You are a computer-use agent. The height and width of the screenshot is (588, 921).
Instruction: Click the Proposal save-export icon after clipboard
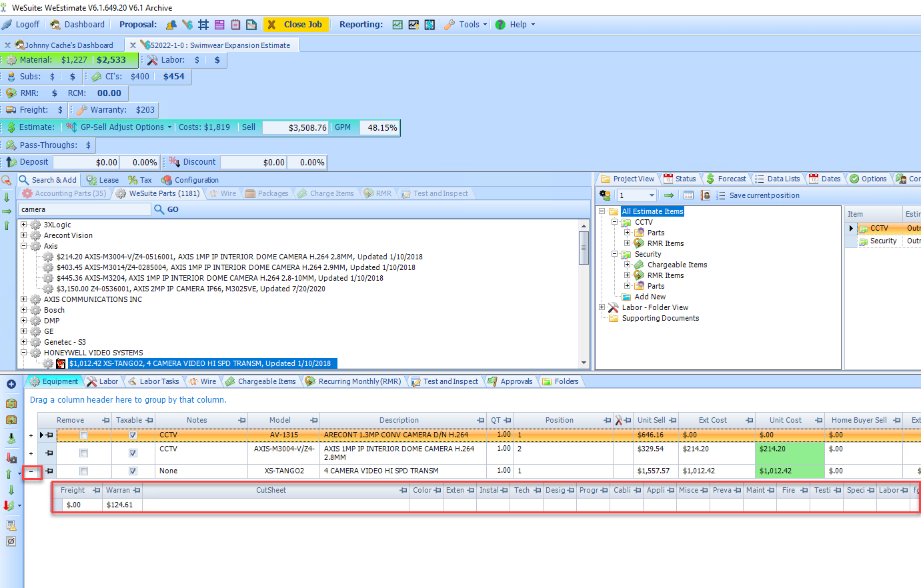[251, 25]
